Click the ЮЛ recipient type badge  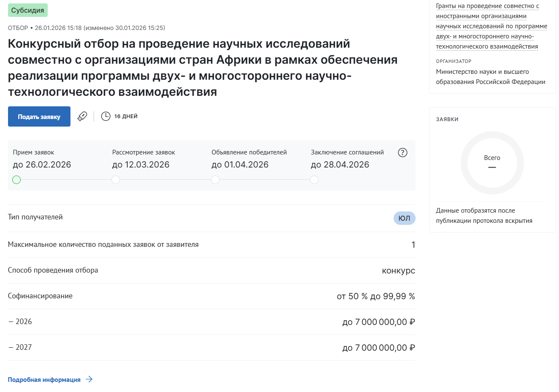coord(404,218)
